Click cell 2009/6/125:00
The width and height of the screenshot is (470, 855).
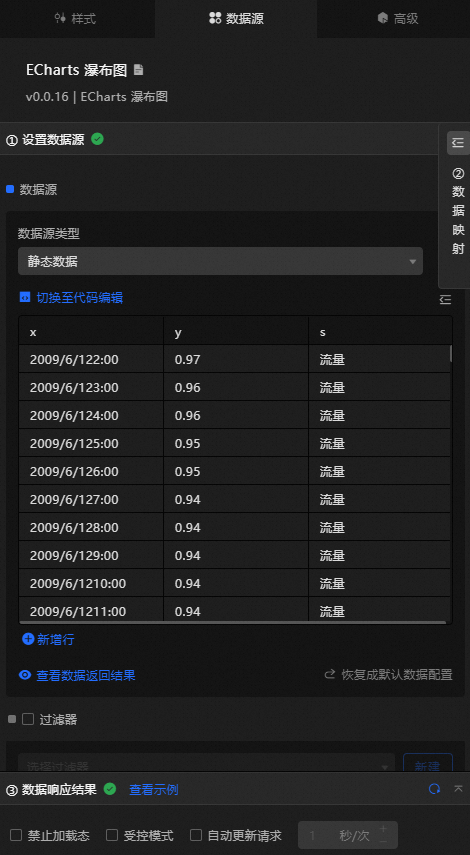[x=91, y=443]
